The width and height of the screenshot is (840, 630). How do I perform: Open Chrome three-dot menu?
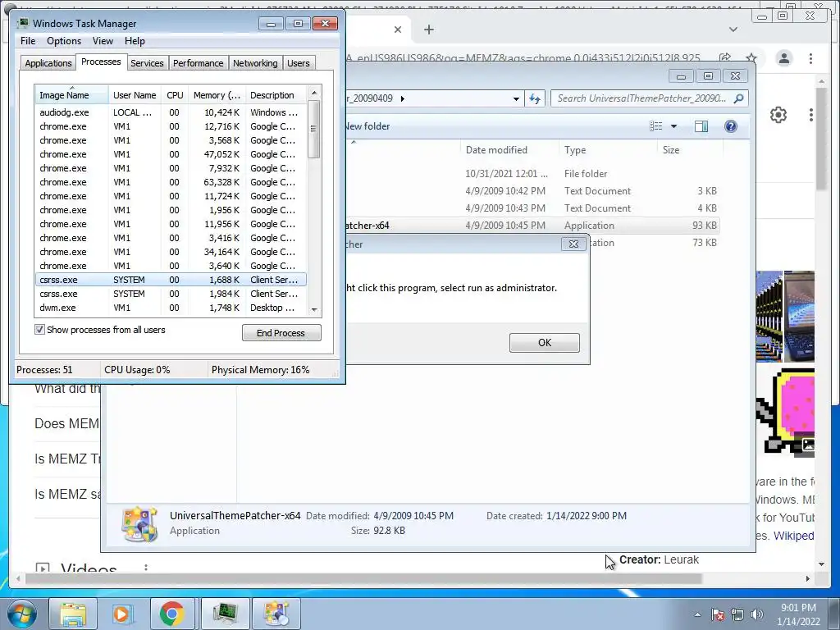810,58
